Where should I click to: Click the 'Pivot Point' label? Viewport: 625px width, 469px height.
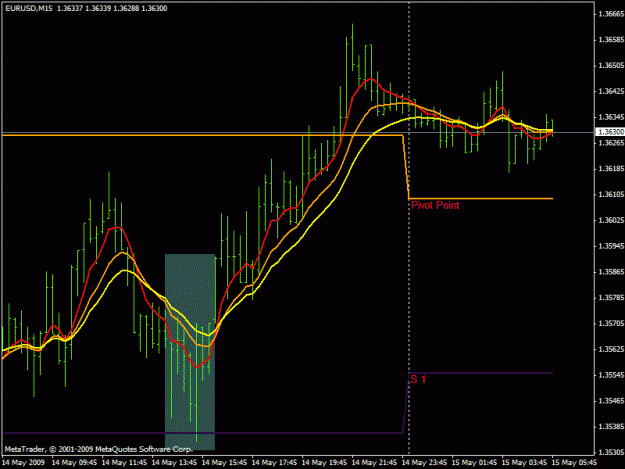tap(435, 205)
